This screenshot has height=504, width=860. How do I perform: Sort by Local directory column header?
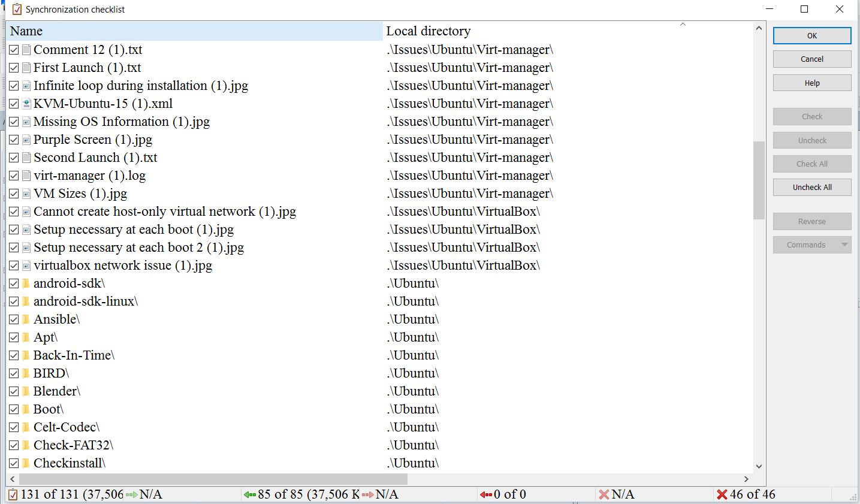coord(428,31)
